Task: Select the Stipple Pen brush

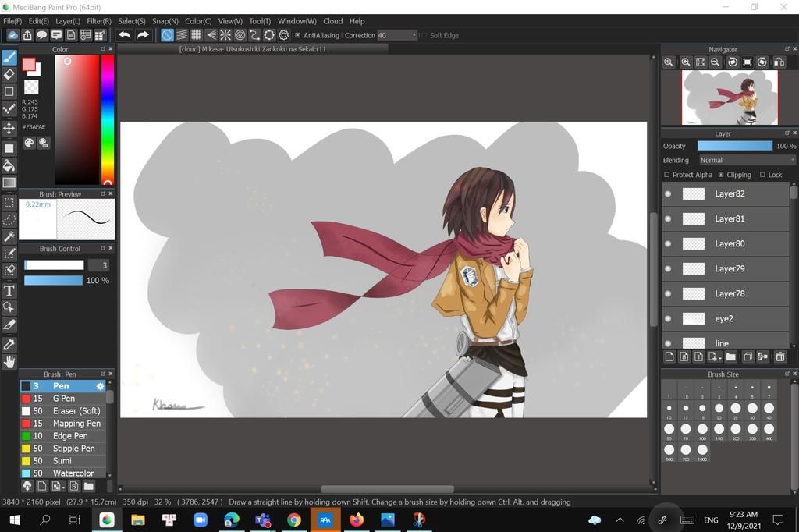Action: tap(62, 449)
